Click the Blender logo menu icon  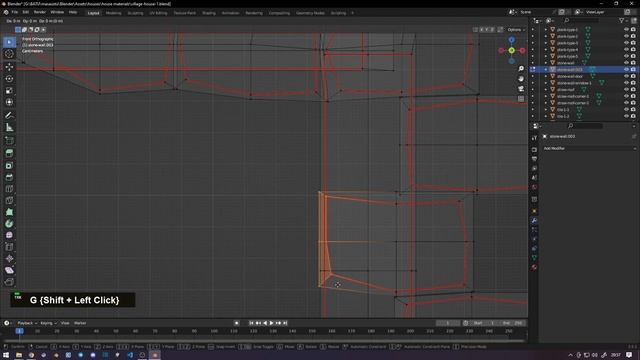point(6,12)
